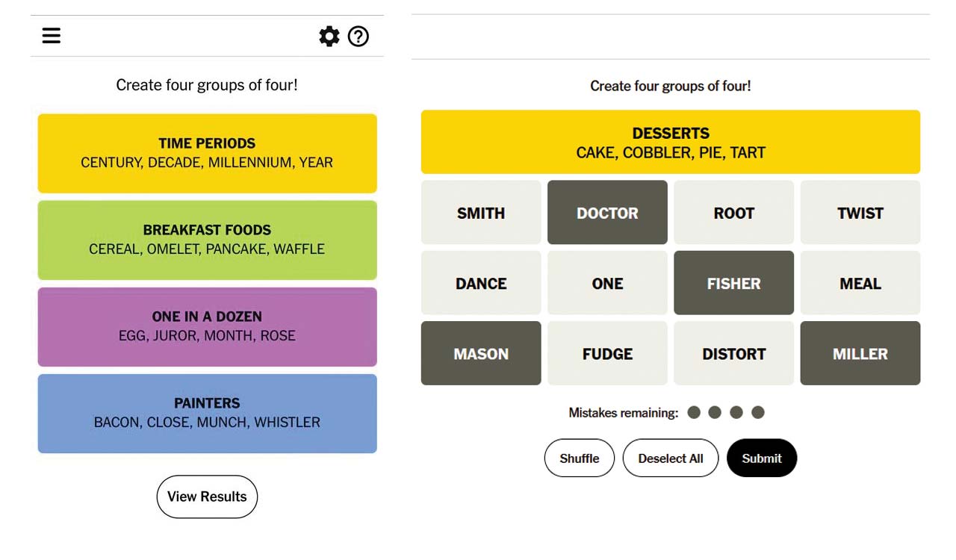Unselect the FISHER tile

click(733, 283)
